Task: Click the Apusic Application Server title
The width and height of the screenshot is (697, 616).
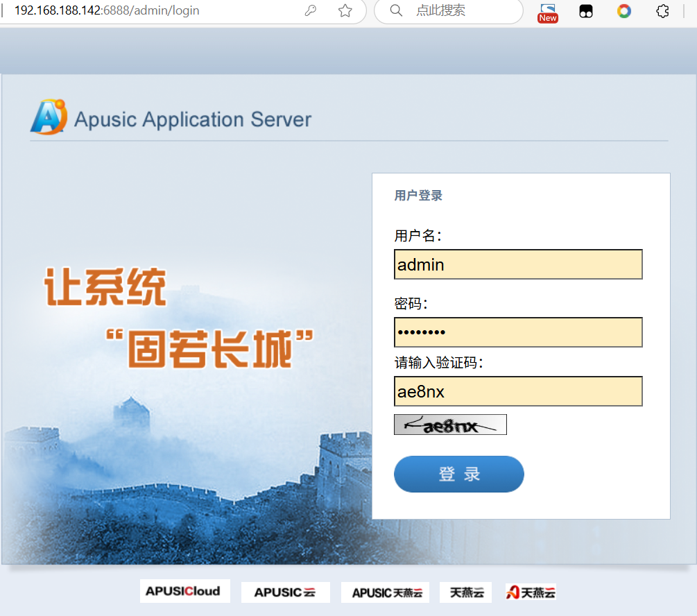Action: 193,119
